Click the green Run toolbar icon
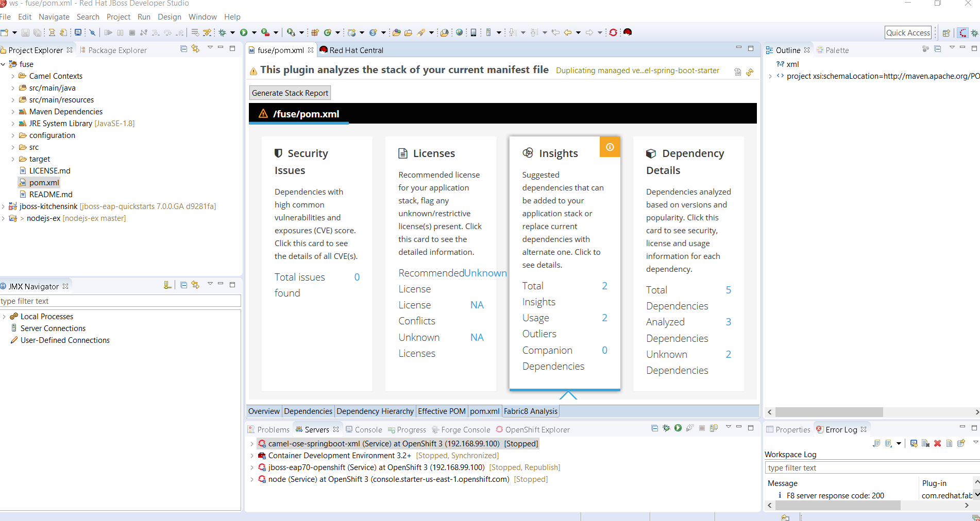This screenshot has height=521, width=980. [x=244, y=32]
